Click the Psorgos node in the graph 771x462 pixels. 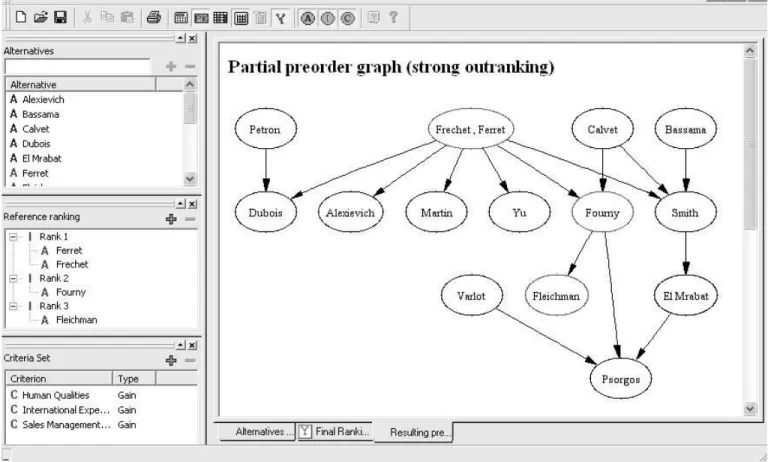tap(621, 379)
